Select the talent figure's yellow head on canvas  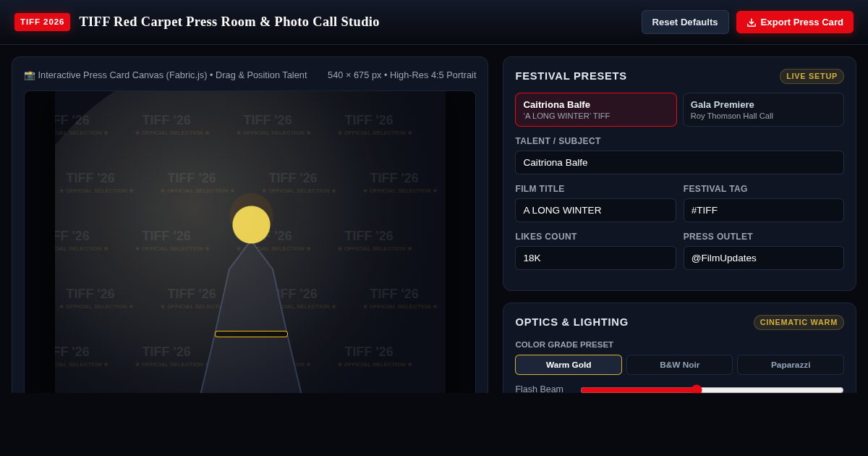point(251,224)
